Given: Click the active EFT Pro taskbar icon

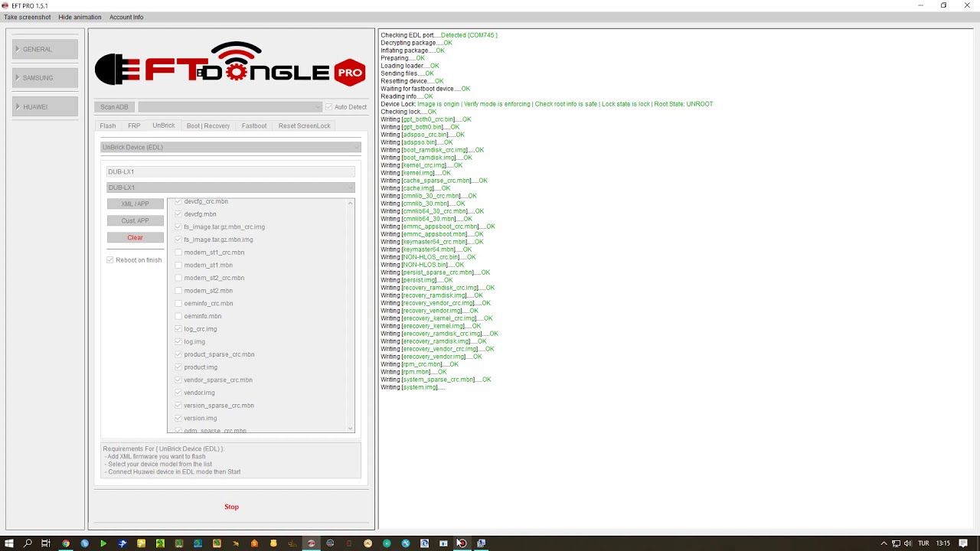Looking at the screenshot, I should pyautogui.click(x=311, y=543).
